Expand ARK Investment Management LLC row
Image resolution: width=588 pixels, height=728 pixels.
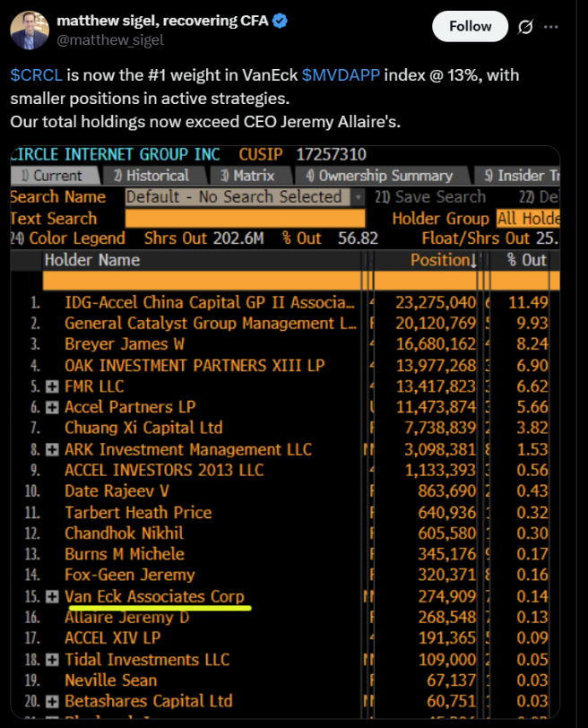point(53,449)
